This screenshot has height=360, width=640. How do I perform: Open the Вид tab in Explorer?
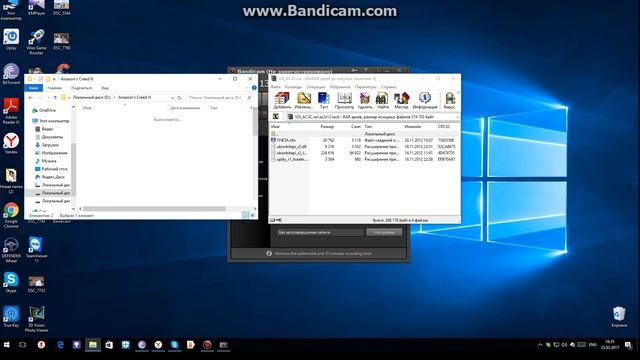coord(105,88)
